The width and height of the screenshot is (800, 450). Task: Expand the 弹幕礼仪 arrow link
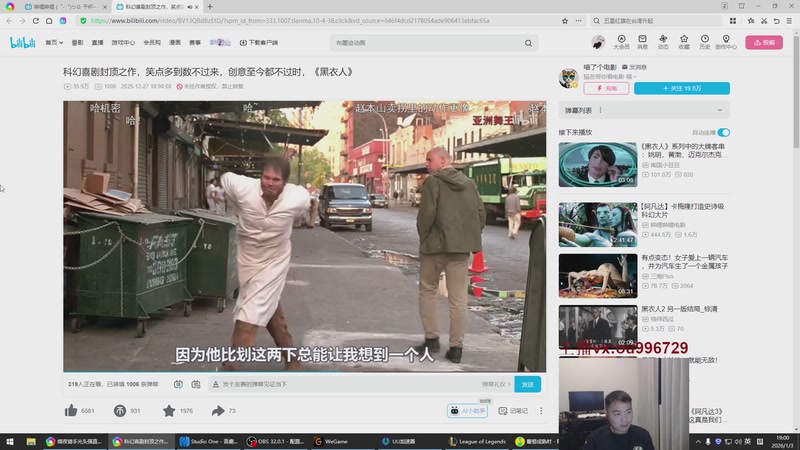point(496,384)
